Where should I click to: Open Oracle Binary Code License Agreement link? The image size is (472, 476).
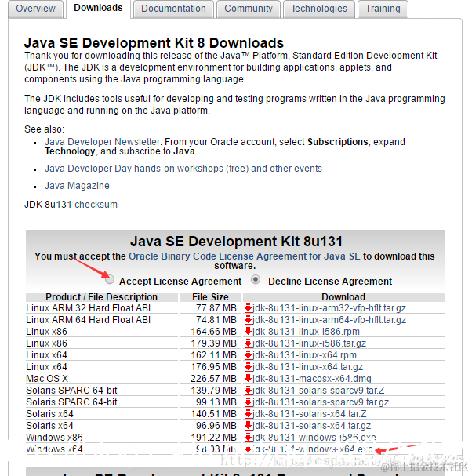245,256
